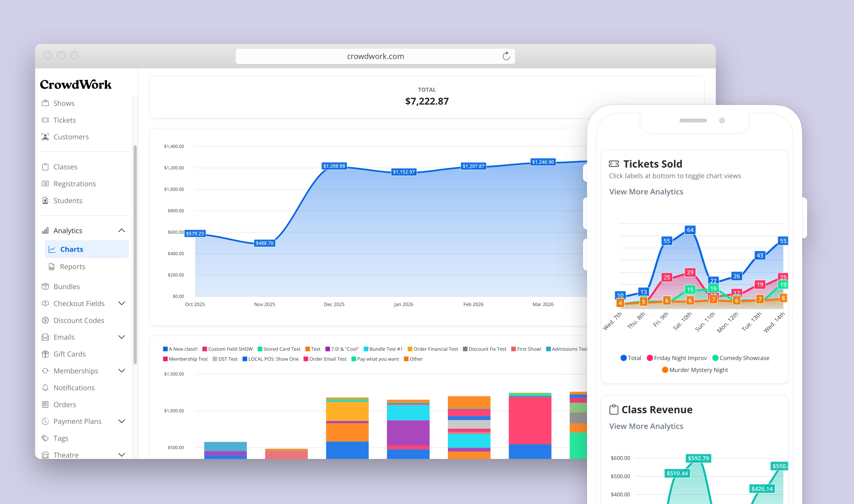The height and width of the screenshot is (504, 854).
Task: Open Bundles via its box icon
Action: point(45,286)
